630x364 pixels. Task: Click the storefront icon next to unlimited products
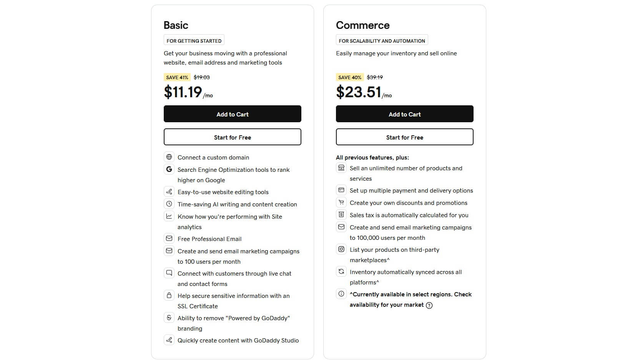click(x=341, y=168)
